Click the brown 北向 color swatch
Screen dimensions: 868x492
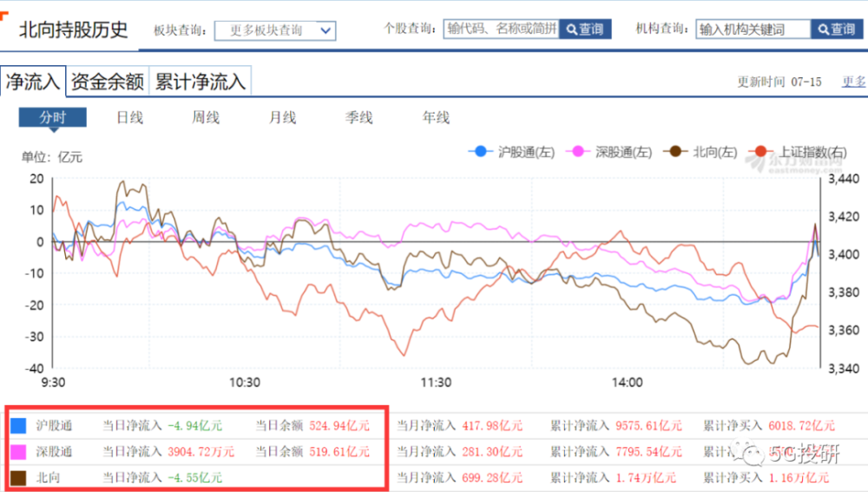(18, 477)
